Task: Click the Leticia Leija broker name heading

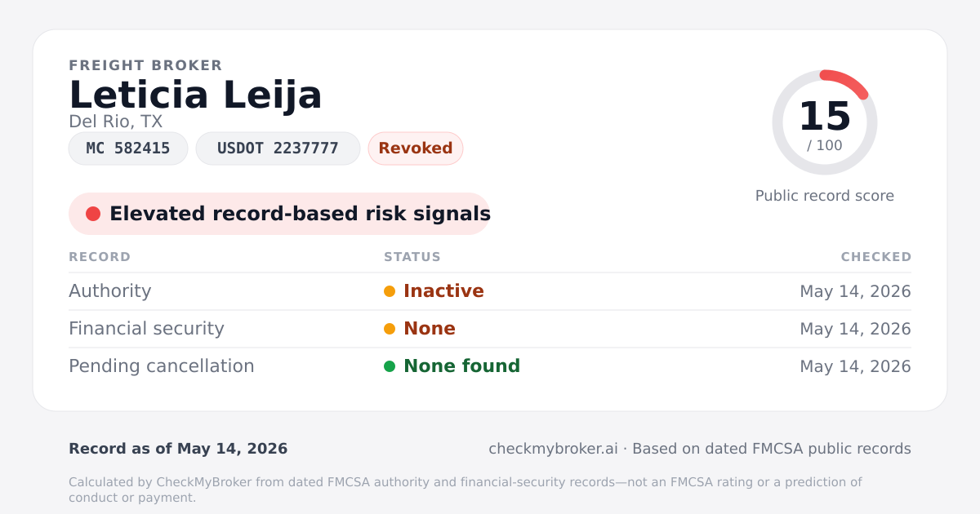Action: tap(195, 95)
